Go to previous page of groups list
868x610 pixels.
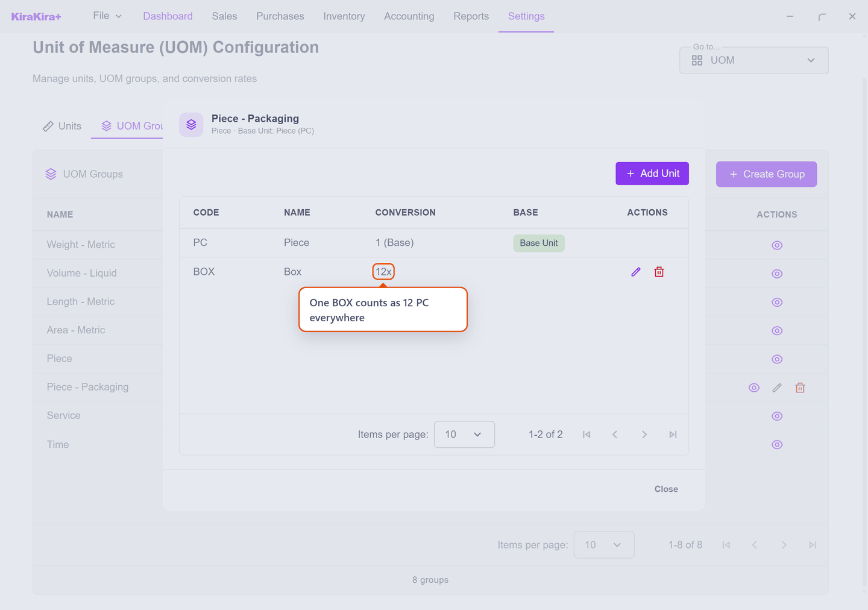tap(755, 545)
